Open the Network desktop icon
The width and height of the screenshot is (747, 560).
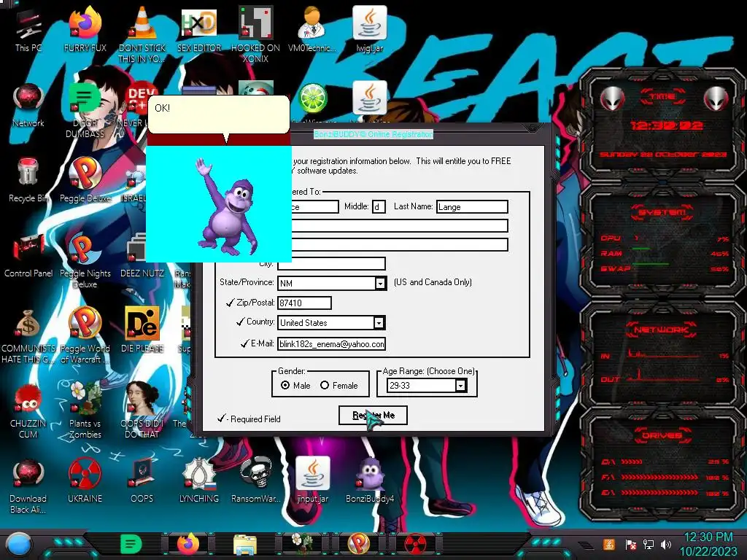pos(28,106)
